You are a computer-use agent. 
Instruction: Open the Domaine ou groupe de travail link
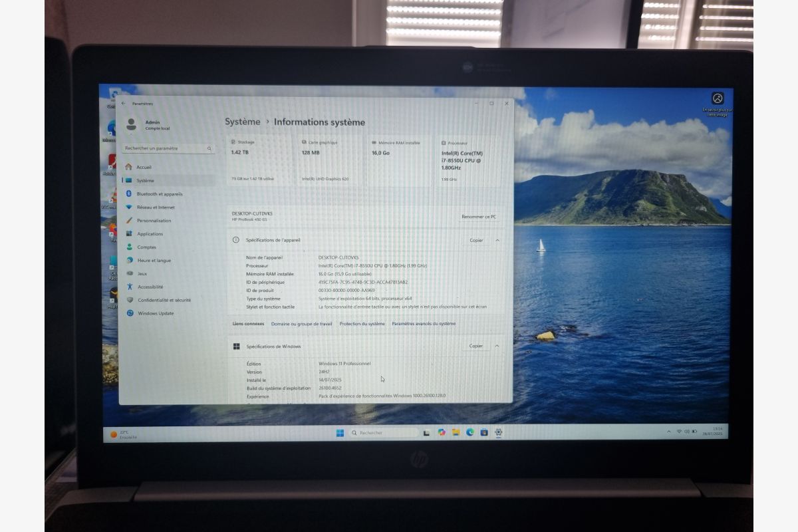click(x=301, y=324)
